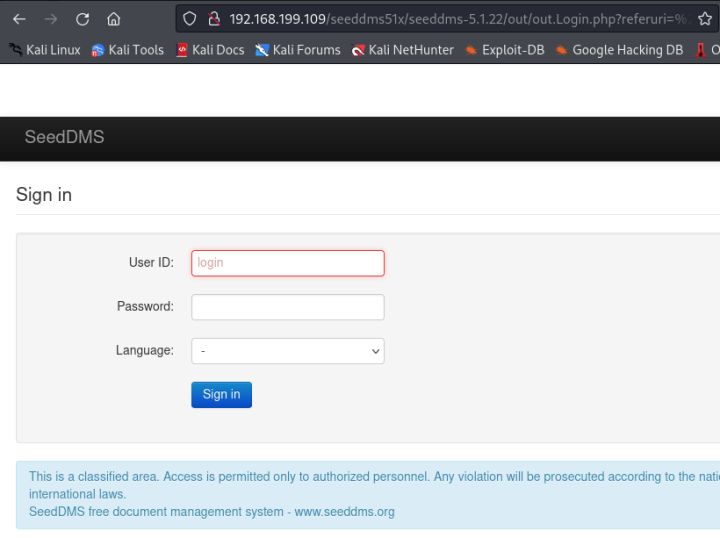Focus the Password input field
The image size is (720, 538).
(x=288, y=307)
